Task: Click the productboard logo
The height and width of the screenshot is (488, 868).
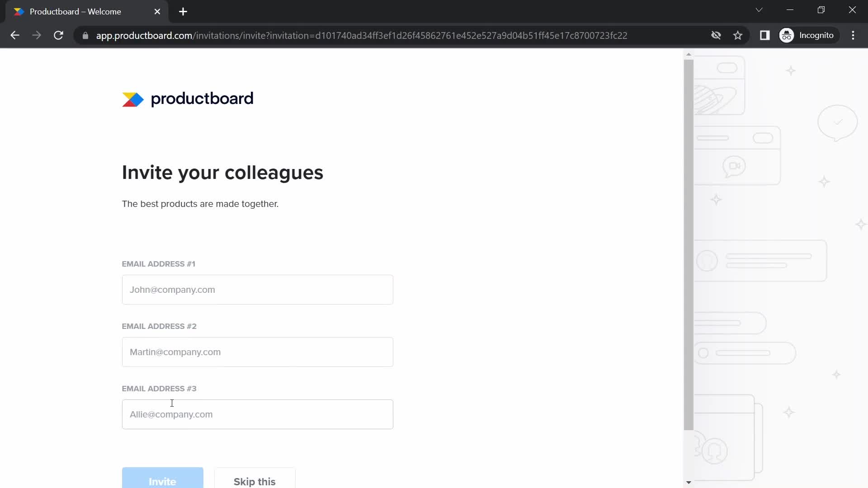Action: click(x=188, y=99)
